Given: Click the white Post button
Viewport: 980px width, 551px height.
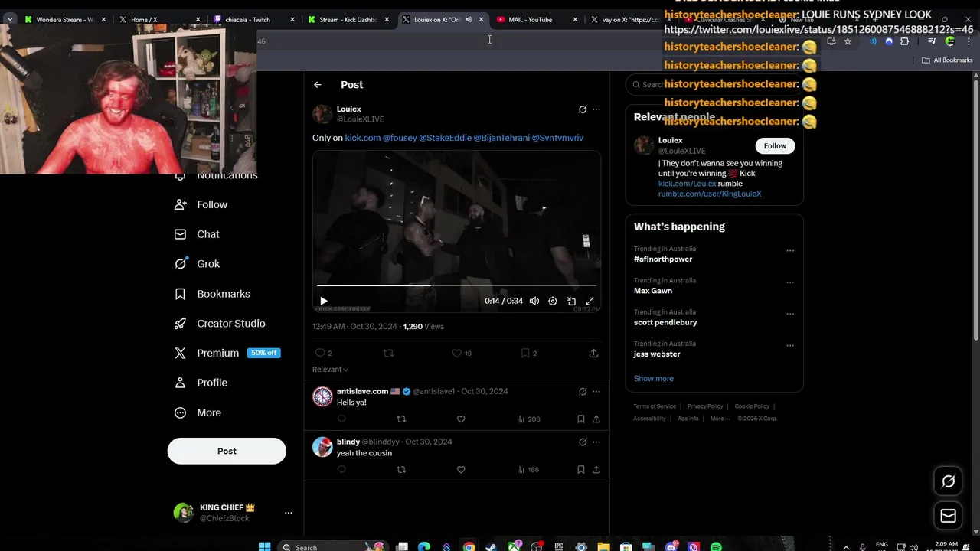Looking at the screenshot, I should (x=227, y=452).
